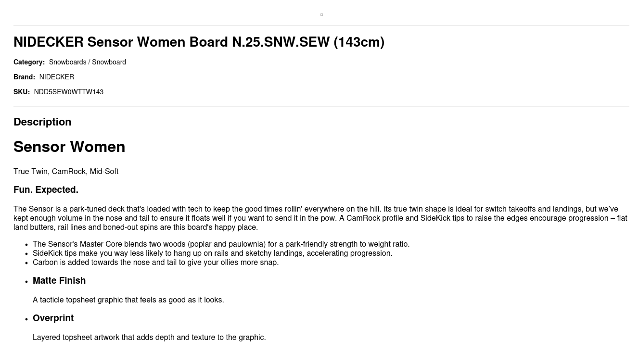Click the Fun. Expected. subheading
Image resolution: width=639 pixels, height=364 pixels.
point(46,190)
